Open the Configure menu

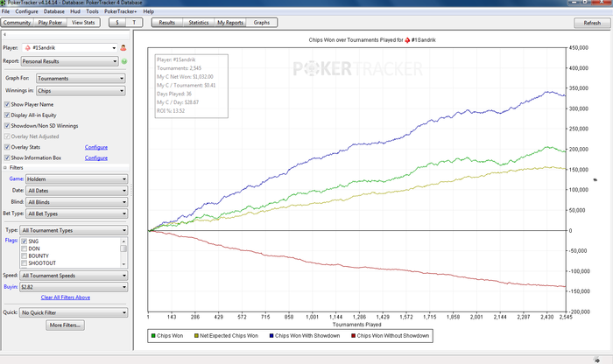coord(26,11)
